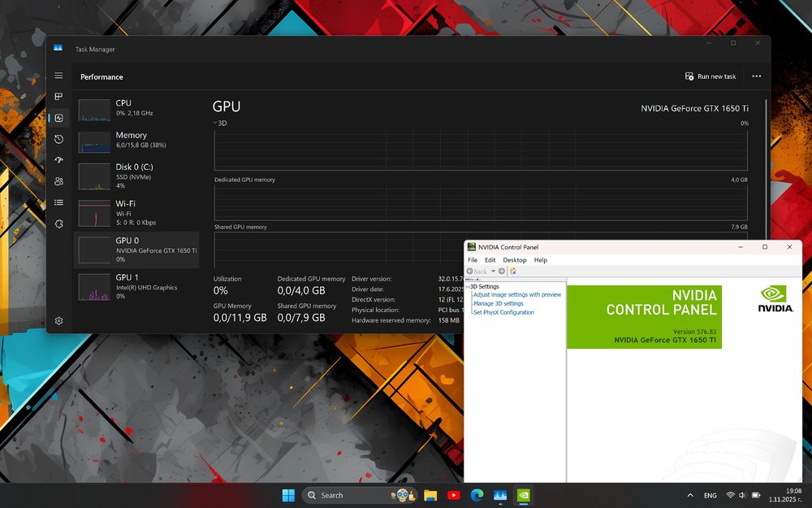Collapse the 3D Settings tree node

click(467, 287)
